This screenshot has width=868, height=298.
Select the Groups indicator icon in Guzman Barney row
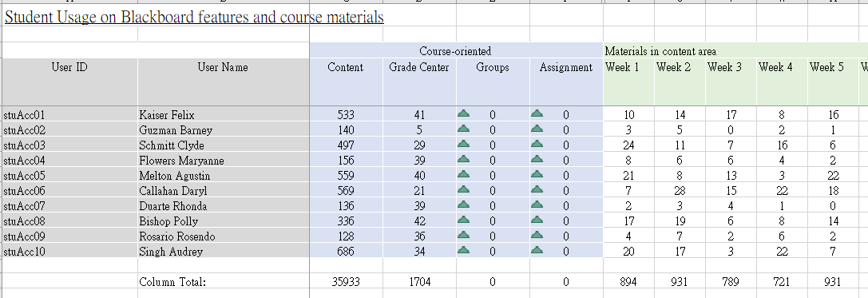pyautogui.click(x=463, y=129)
